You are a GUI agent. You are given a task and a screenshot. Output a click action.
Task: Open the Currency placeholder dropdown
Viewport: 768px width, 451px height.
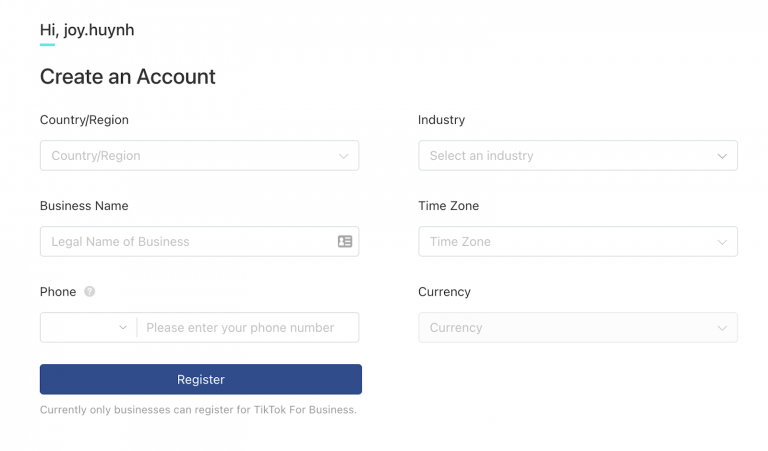pyautogui.click(x=570, y=328)
